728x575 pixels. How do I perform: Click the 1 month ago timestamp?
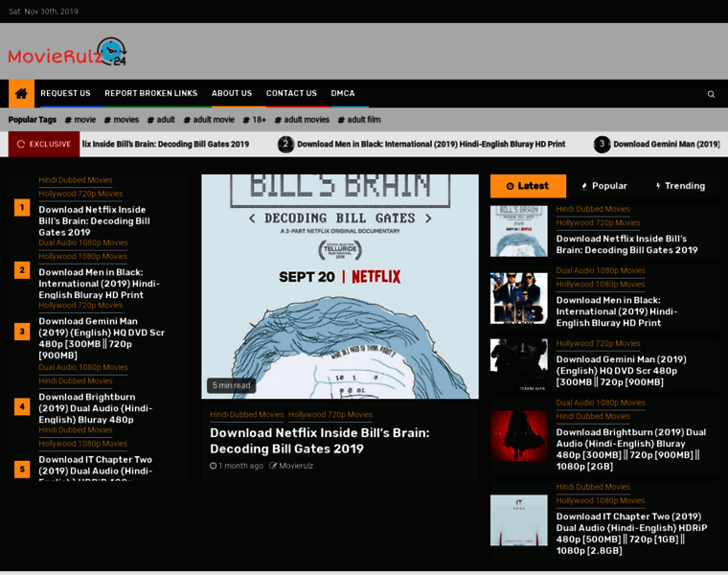point(237,466)
